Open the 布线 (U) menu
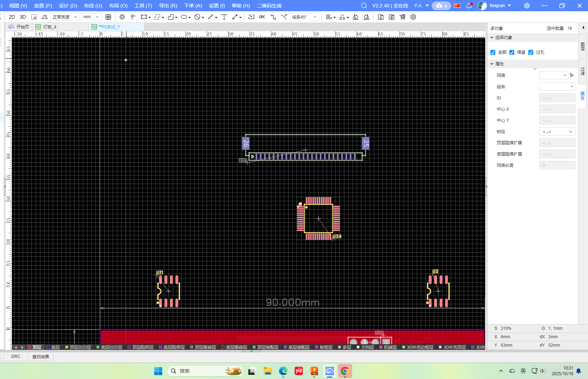The height and width of the screenshot is (379, 588). tap(93, 6)
